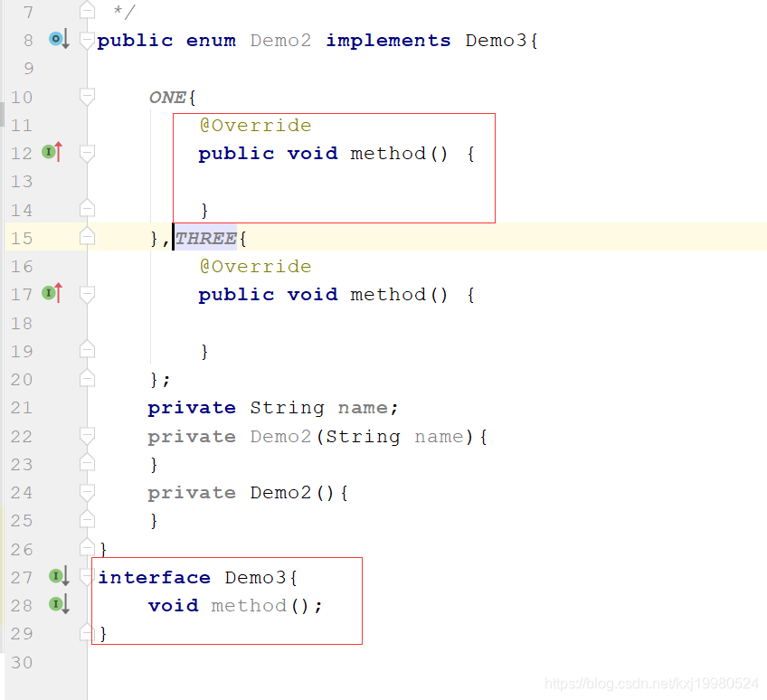Click Demo3 after implements on line 8
The image size is (767, 700).
click(496, 40)
